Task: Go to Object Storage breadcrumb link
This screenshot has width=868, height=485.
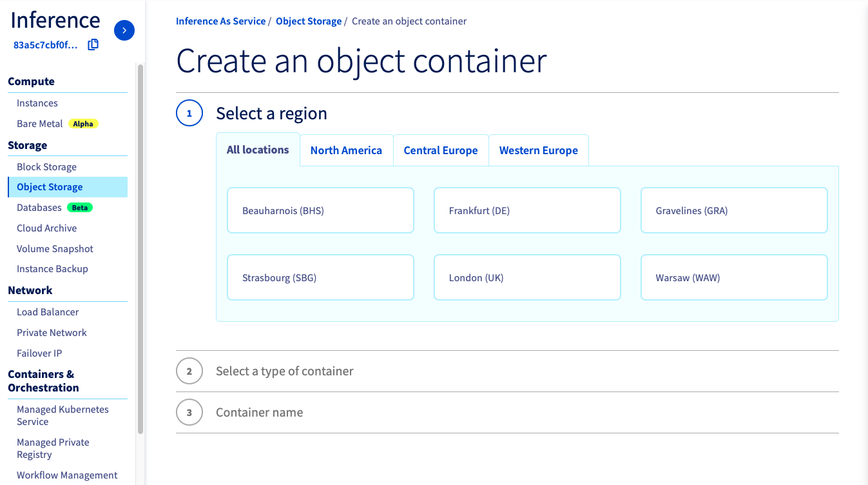Action: pos(309,21)
